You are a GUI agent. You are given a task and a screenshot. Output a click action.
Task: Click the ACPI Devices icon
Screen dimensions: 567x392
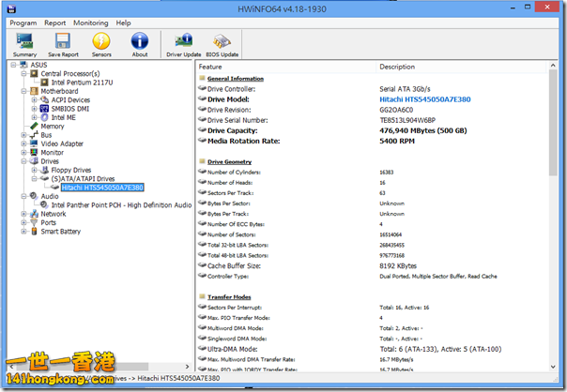pos(44,99)
